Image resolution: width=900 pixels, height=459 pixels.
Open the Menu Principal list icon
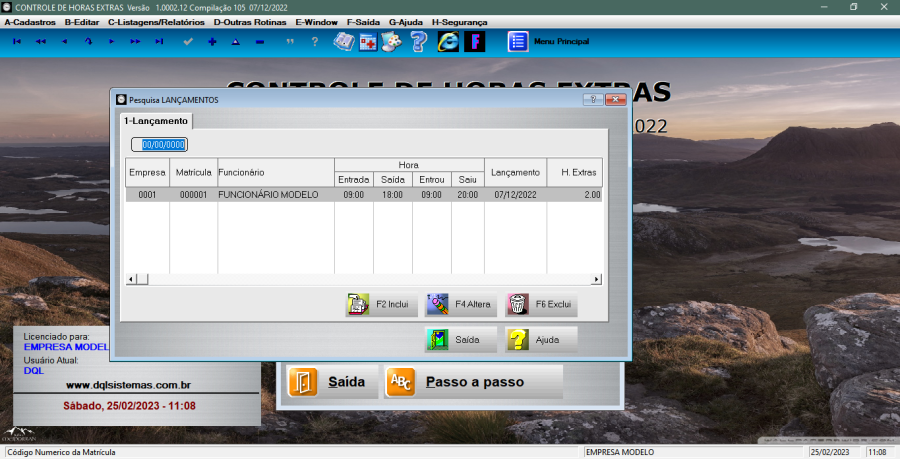517,41
